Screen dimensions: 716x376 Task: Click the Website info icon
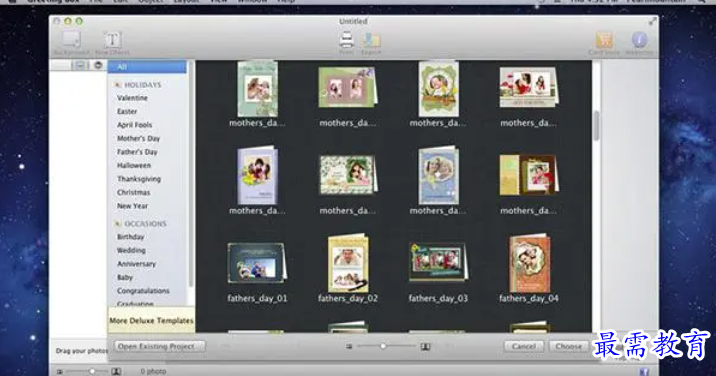(639, 40)
